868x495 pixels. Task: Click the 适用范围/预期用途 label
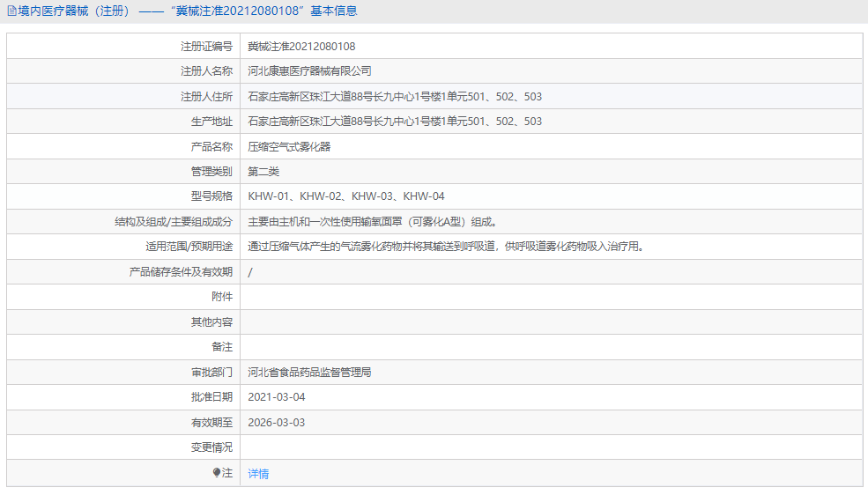point(189,247)
